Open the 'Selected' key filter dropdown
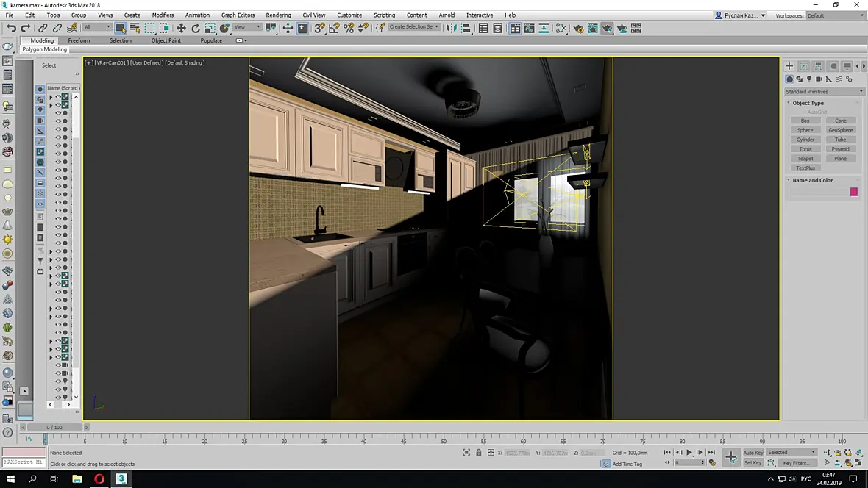Viewport: 868px width, 488px height. pos(791,453)
